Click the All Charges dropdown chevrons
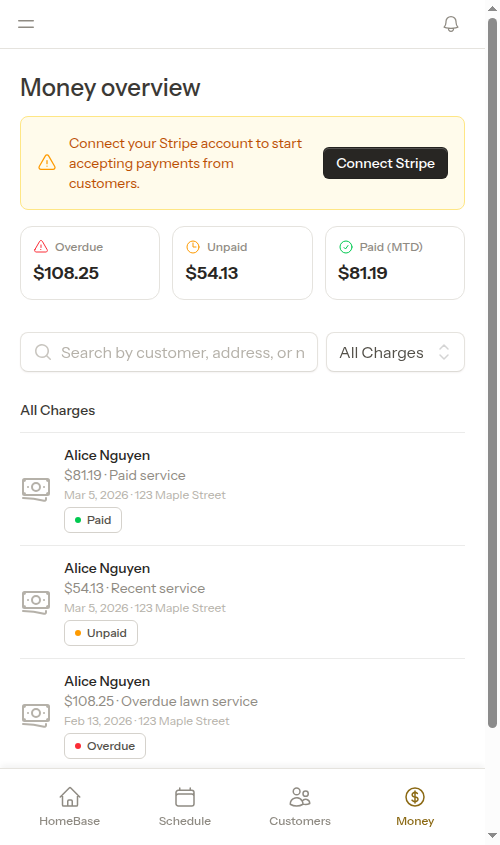Viewport: 500px width, 845px height. click(444, 352)
